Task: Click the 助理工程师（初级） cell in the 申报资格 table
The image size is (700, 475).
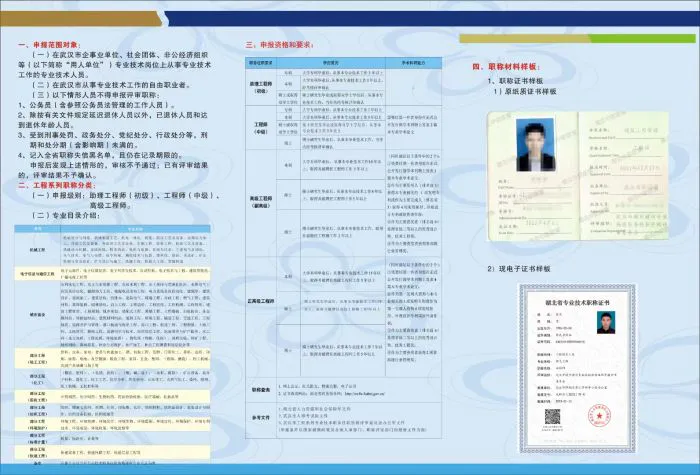Action: coord(261,87)
